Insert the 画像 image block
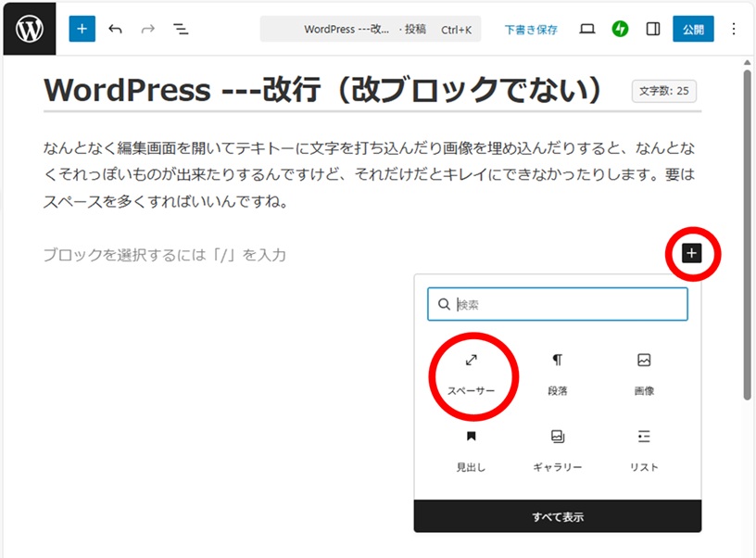756x558 pixels. click(x=644, y=374)
